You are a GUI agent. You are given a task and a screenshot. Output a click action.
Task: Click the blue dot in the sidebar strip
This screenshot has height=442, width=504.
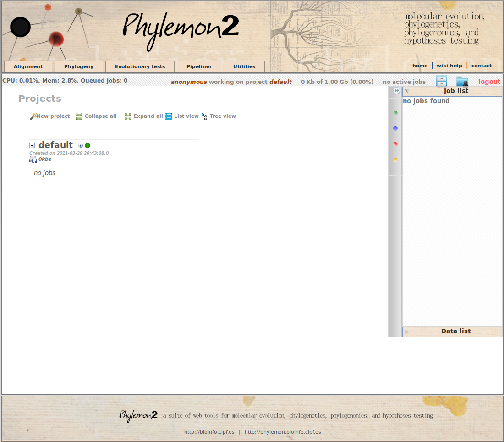pos(395,128)
